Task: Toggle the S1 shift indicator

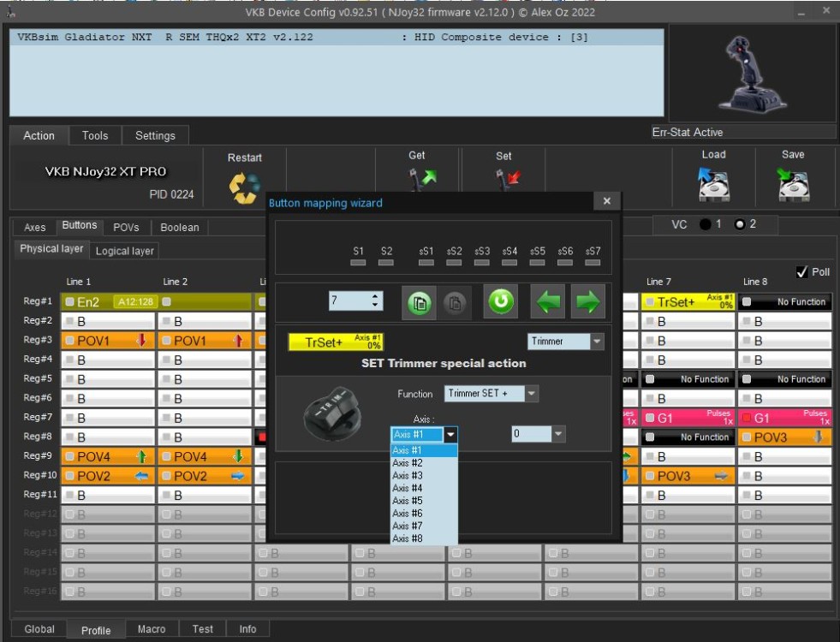Action: 358,262
